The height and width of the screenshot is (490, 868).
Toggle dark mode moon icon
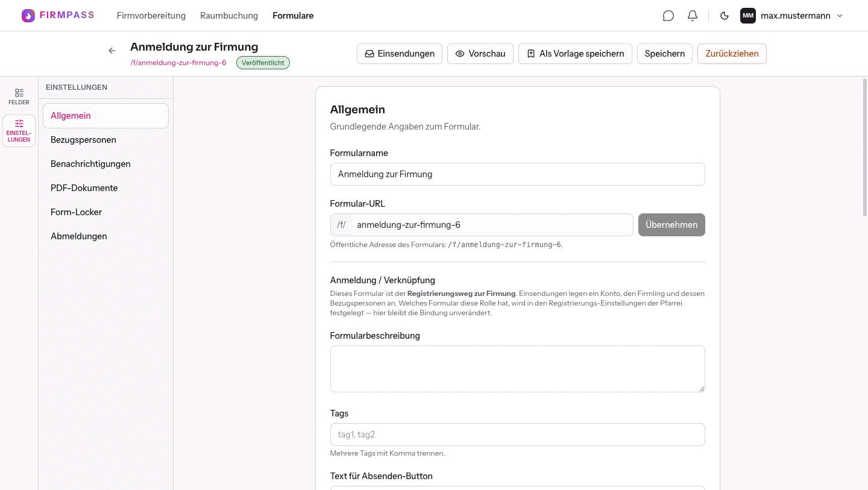click(x=725, y=16)
